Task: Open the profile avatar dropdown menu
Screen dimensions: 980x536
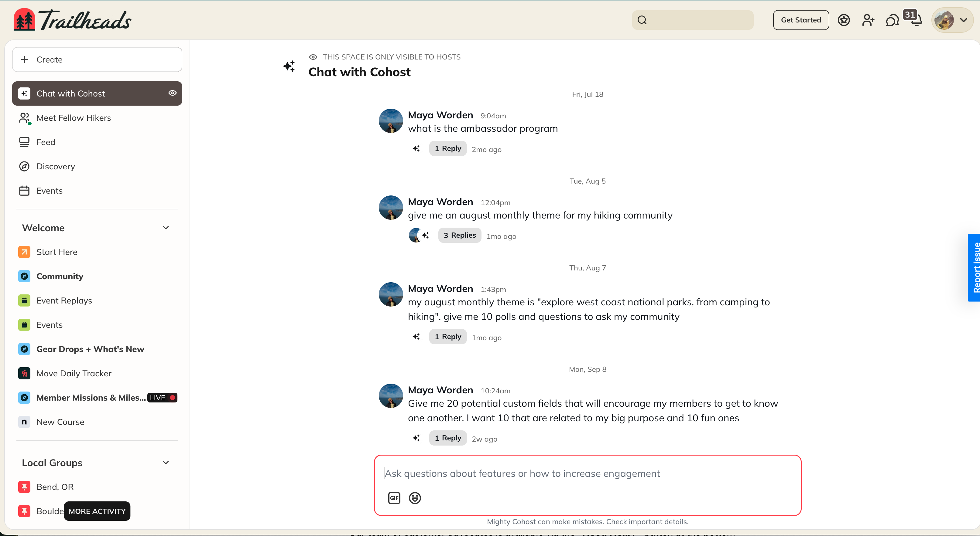Action: [x=952, y=20]
